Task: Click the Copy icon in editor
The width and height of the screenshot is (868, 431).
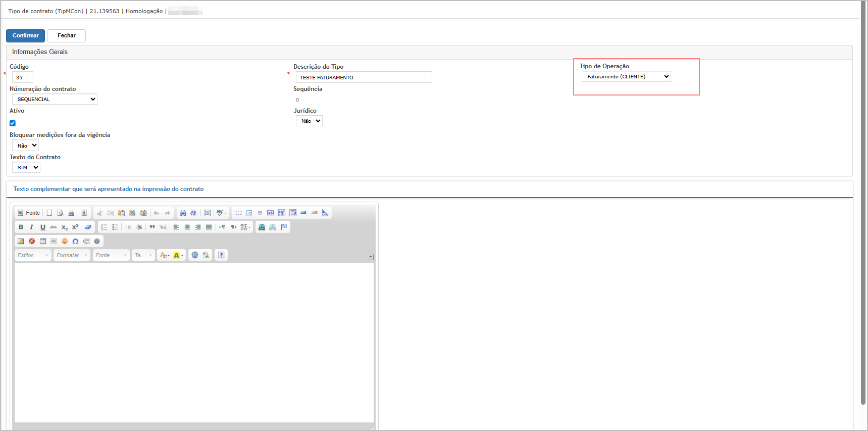Action: pos(110,213)
